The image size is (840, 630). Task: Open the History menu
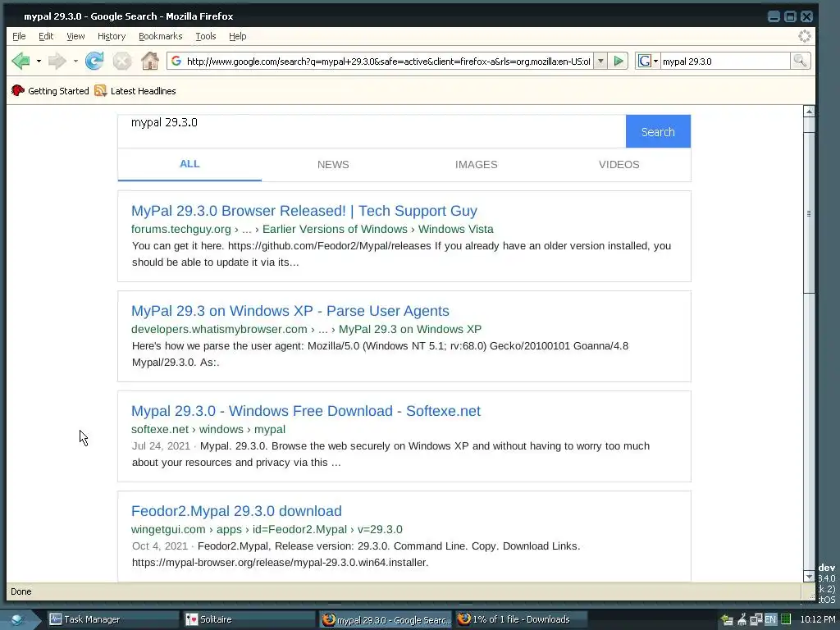(x=112, y=36)
